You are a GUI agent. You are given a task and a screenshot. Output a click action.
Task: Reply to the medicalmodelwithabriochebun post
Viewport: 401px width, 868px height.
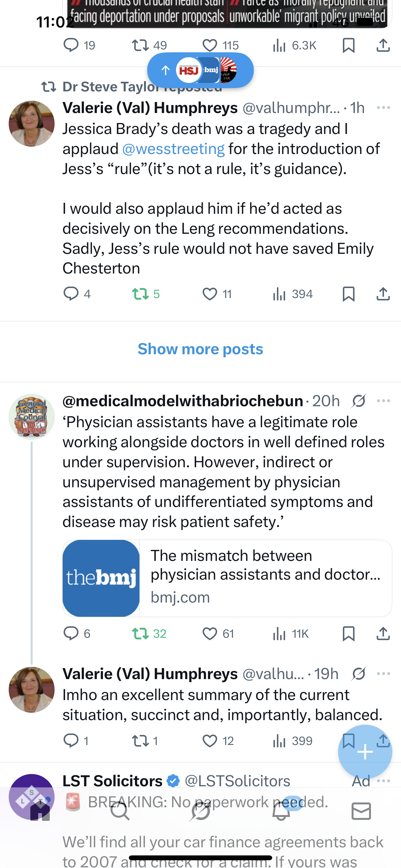click(71, 634)
